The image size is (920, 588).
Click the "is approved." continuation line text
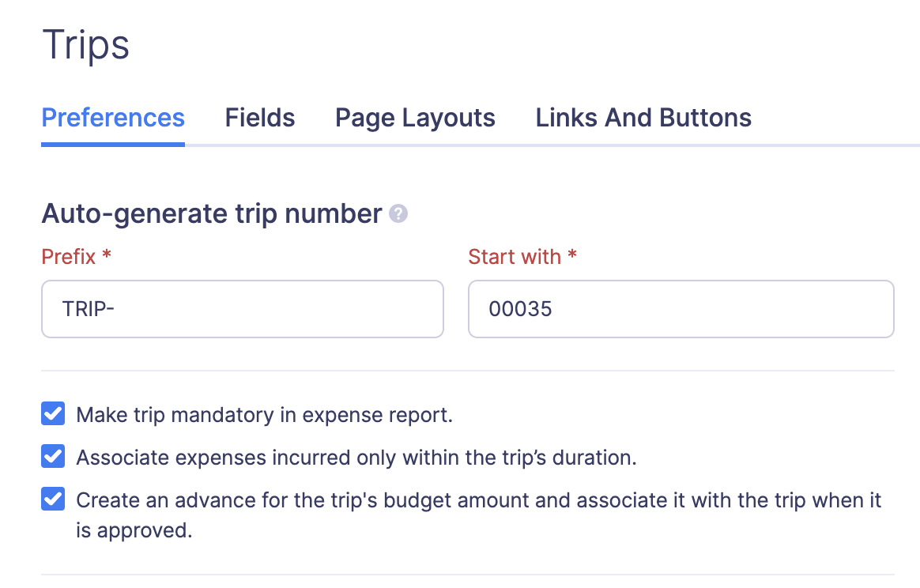(134, 530)
